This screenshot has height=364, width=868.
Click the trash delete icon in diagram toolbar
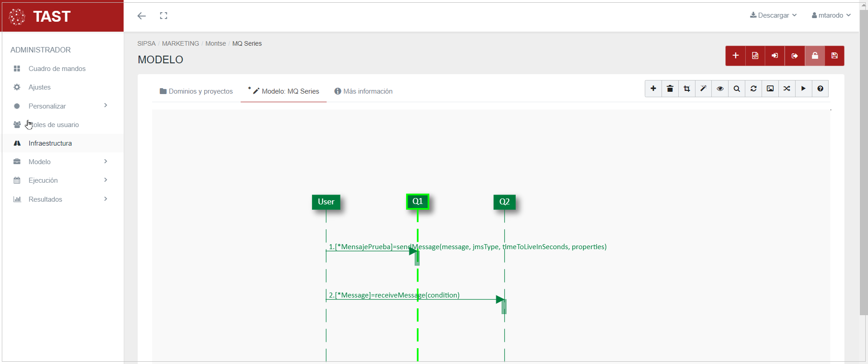670,89
